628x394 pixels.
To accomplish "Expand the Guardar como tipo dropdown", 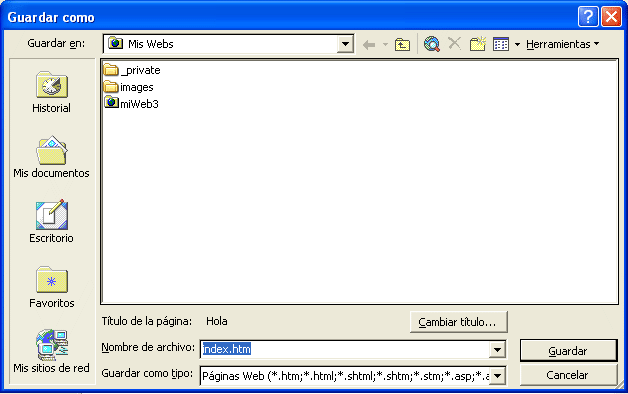I will click(x=497, y=376).
